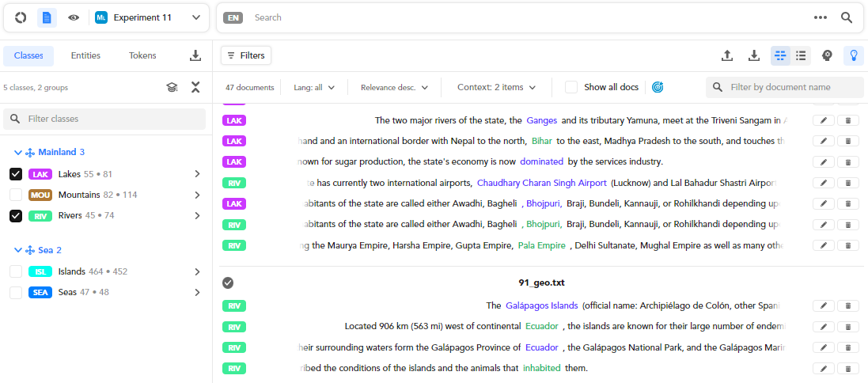Click the Chaudhary Charan Singh Airport link

(x=541, y=183)
